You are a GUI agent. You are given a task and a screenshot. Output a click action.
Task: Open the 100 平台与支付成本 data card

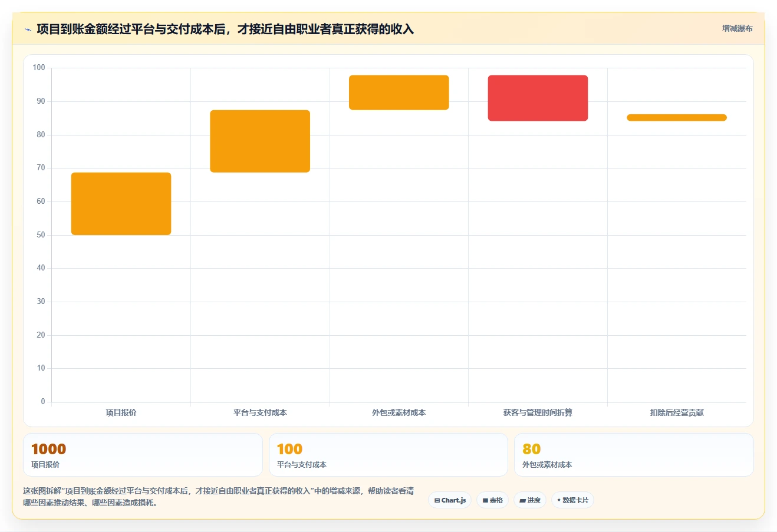click(x=388, y=455)
